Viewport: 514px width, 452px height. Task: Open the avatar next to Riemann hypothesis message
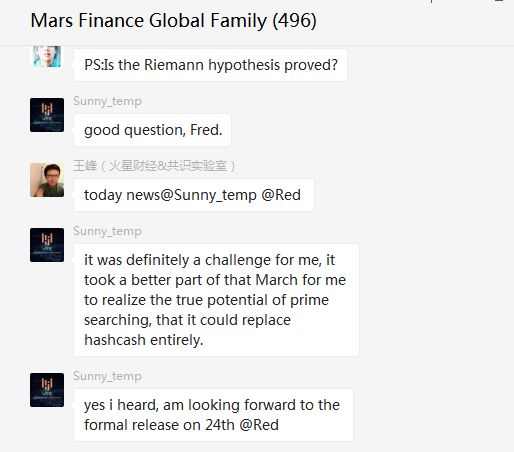[47, 56]
